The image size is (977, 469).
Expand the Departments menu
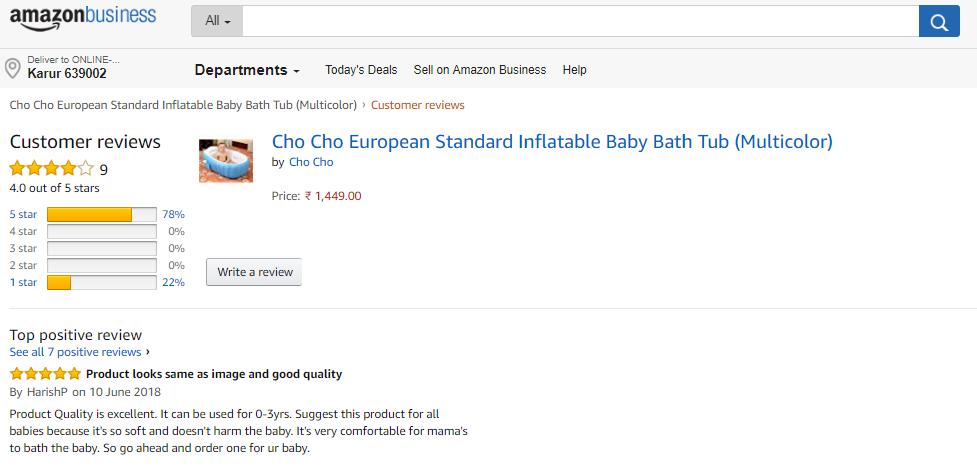tap(247, 70)
